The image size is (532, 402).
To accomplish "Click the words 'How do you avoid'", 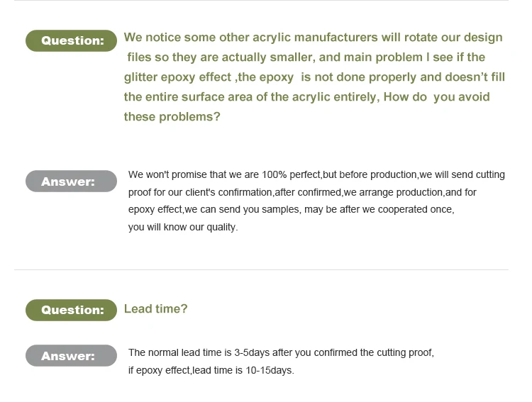I will [x=437, y=97].
